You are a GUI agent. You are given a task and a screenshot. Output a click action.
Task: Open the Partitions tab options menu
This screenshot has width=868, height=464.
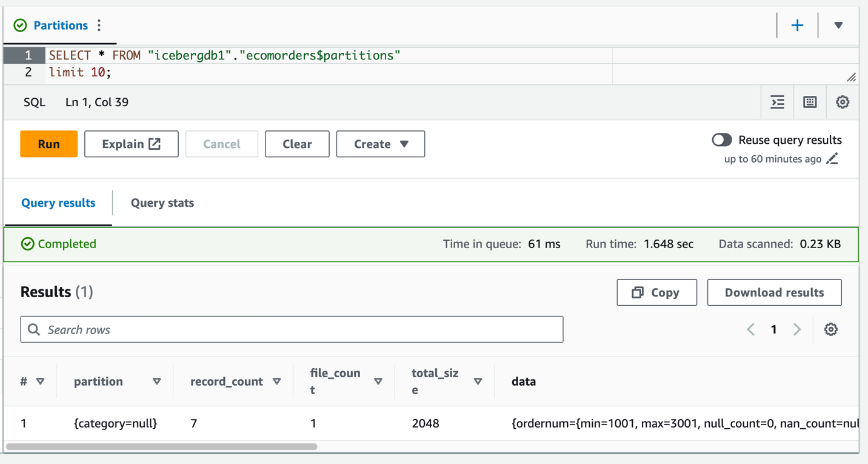[99, 25]
